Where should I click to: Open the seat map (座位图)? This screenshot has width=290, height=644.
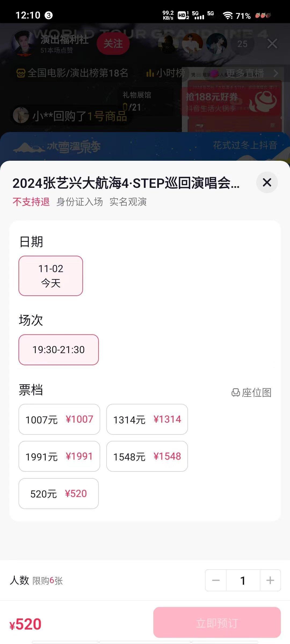pos(251,393)
